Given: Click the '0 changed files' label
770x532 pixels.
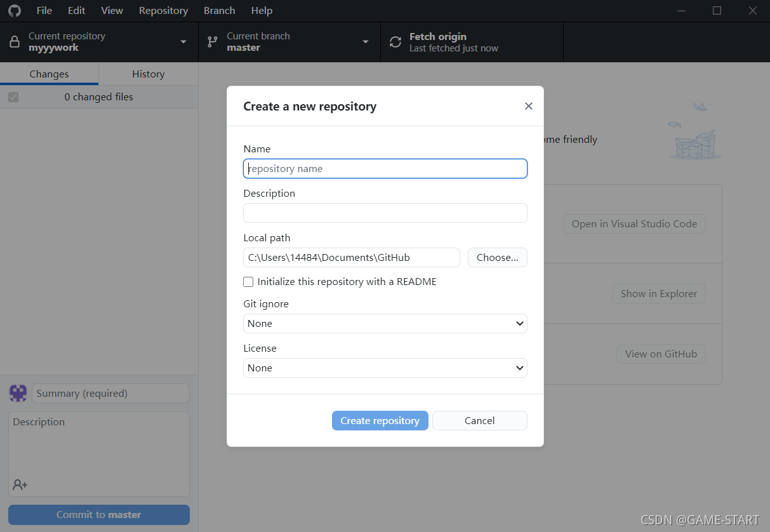Looking at the screenshot, I should 99,97.
